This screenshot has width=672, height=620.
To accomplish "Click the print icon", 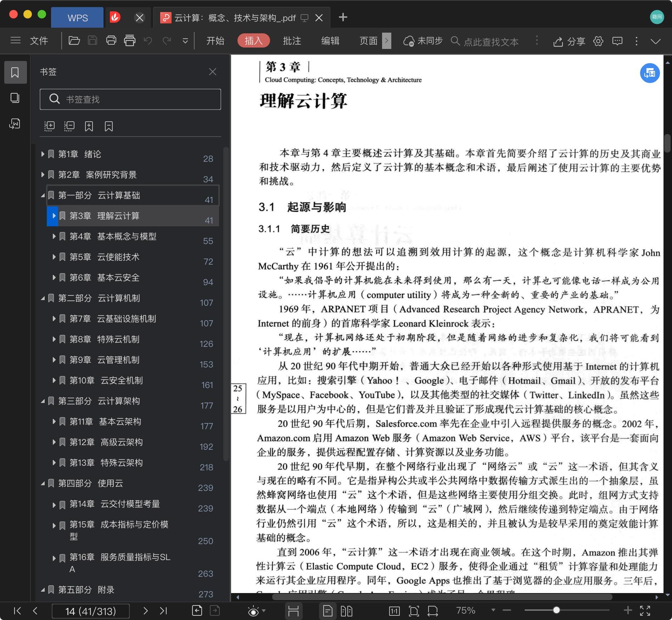I will click(111, 40).
